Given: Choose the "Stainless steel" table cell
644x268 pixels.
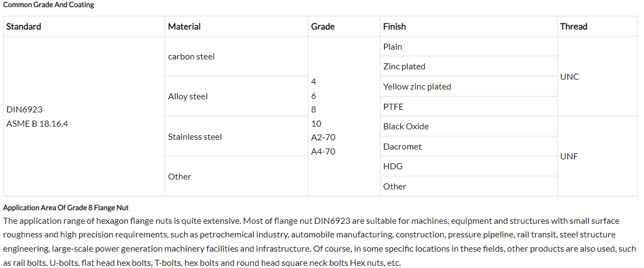Looking at the screenshot, I should click(195, 137).
